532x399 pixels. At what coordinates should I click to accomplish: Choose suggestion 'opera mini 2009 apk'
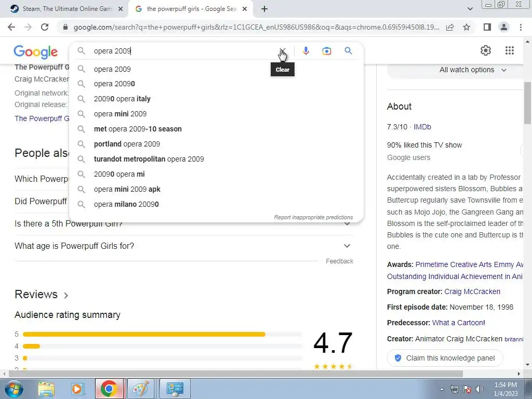[216, 189]
